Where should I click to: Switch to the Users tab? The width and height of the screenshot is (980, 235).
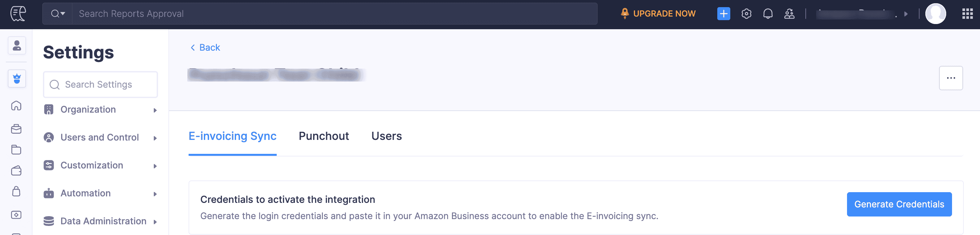(386, 136)
